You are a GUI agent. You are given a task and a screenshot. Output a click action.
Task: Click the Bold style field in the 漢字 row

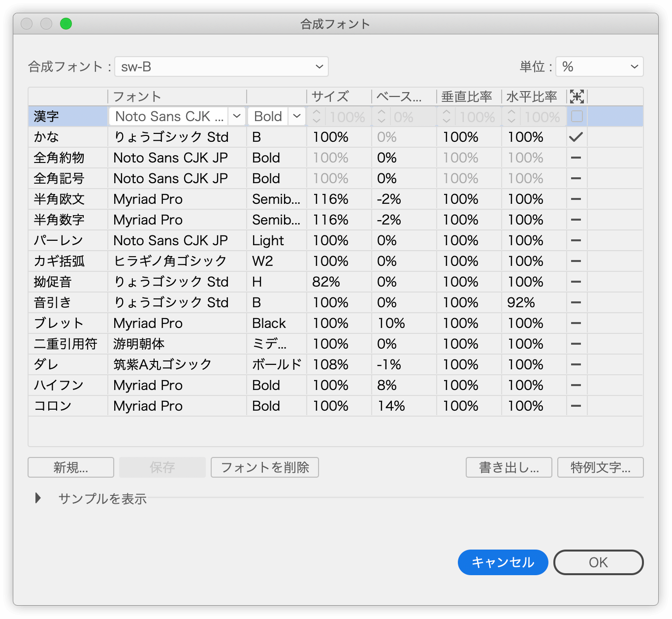268,116
